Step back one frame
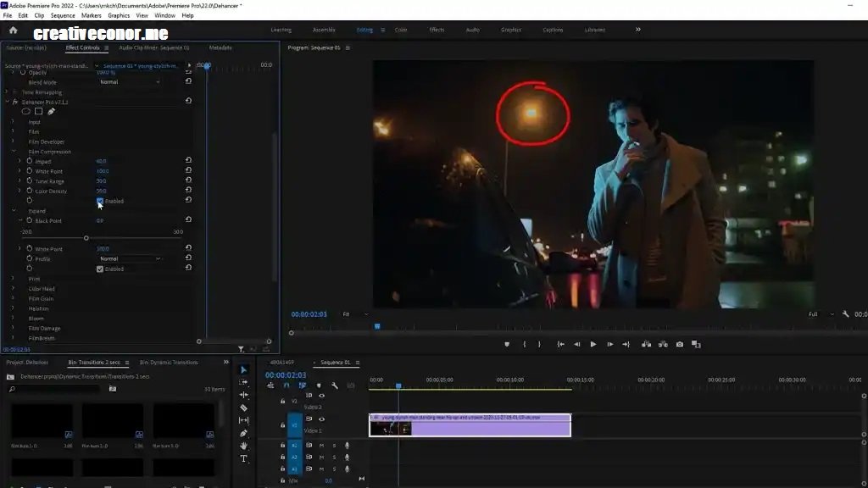The image size is (868, 488). 576,344
